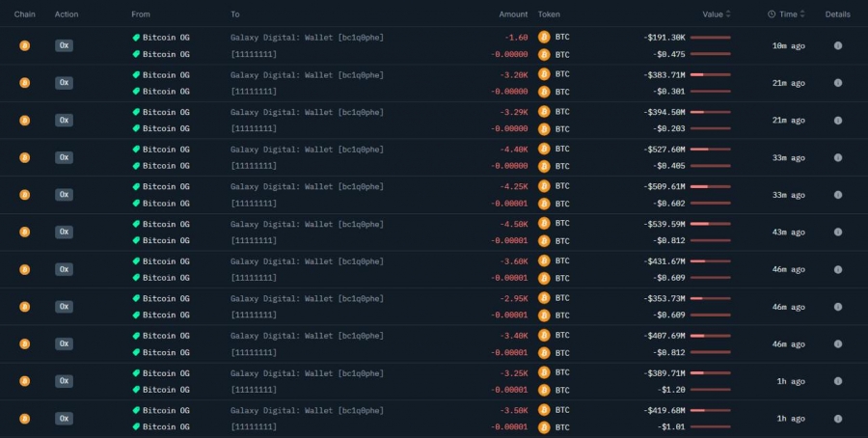
Task: Click the Token column header
Action: [549, 14]
